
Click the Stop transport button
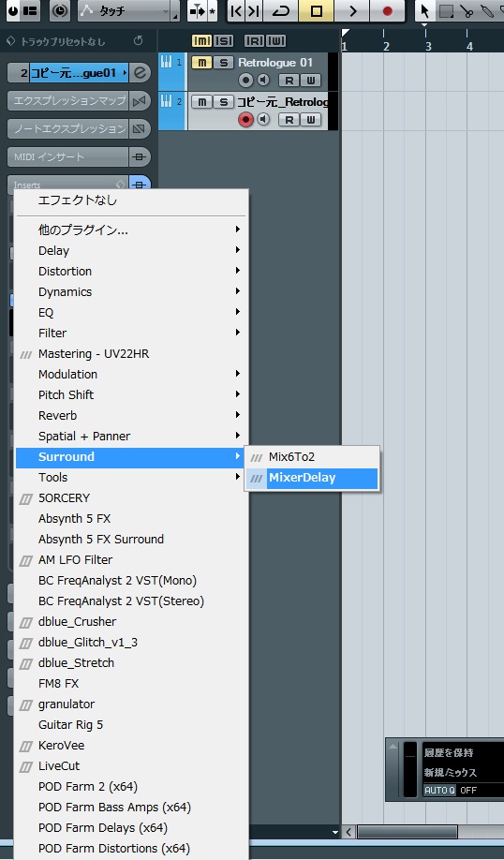point(317,11)
